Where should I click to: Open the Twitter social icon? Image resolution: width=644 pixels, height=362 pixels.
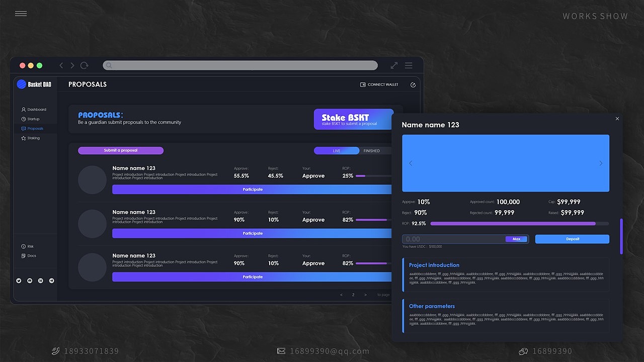click(19, 281)
